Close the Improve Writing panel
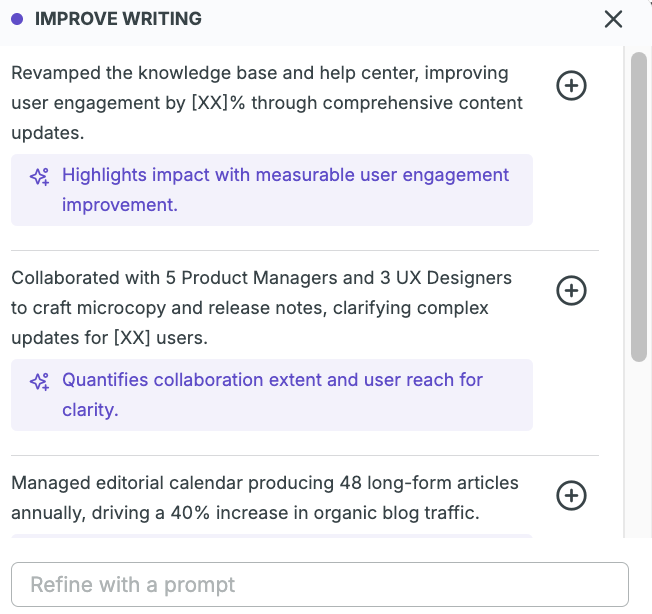The image size is (652, 614). [x=613, y=19]
